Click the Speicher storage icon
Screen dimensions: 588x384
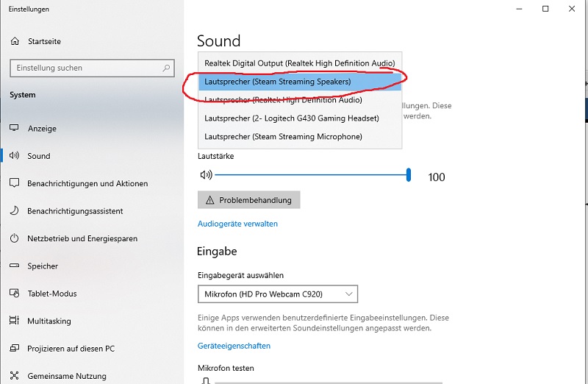[14, 266]
